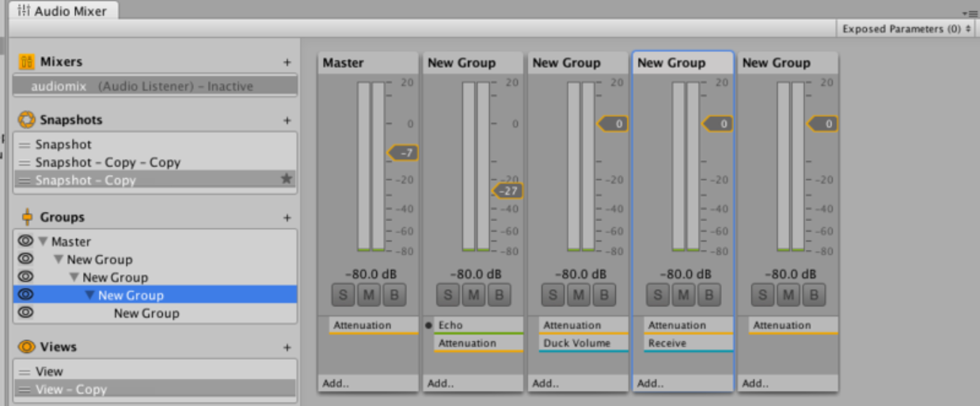This screenshot has width=980, height=406.
Task: Click the plus icon beside Views
Action: pyautogui.click(x=286, y=347)
